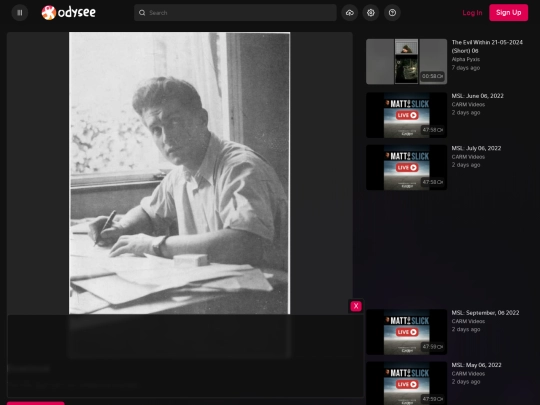Open MSL: June 06, 2022 title
Viewport: 540px width, 405px height.
click(x=477, y=96)
